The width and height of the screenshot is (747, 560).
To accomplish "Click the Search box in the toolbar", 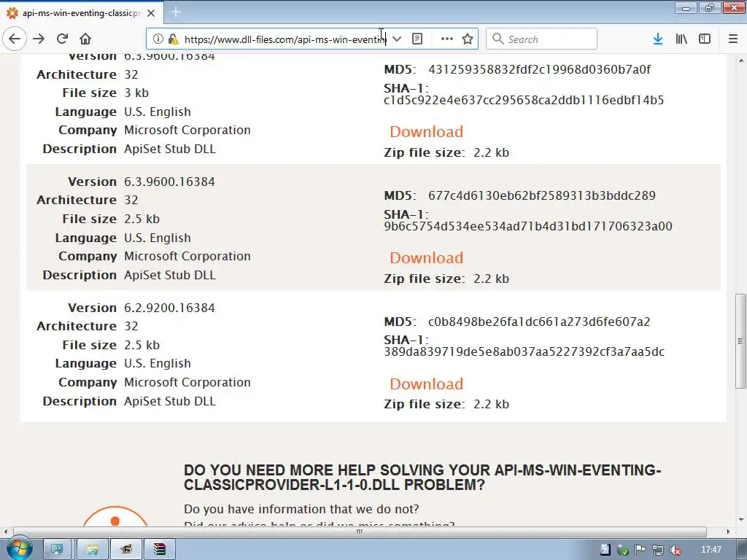I will coord(542,39).
